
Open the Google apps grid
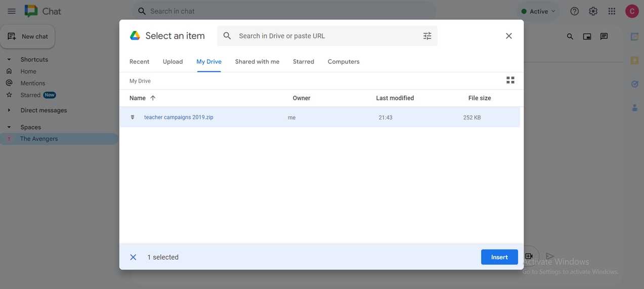tap(612, 11)
